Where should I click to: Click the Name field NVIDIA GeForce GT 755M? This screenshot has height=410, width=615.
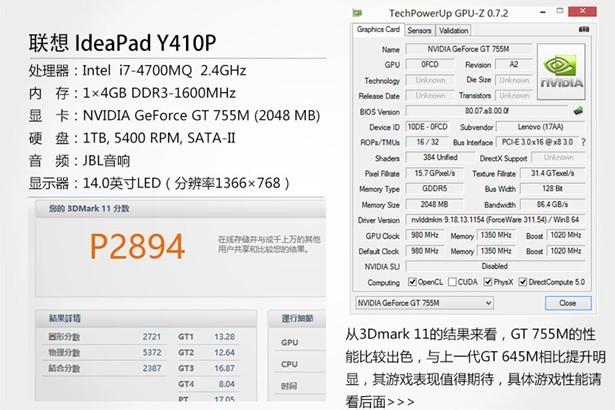click(468, 49)
